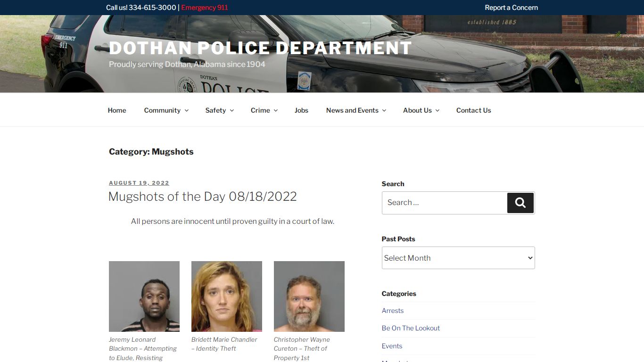Click the magnifier search button
644x362 pixels.
tap(520, 203)
